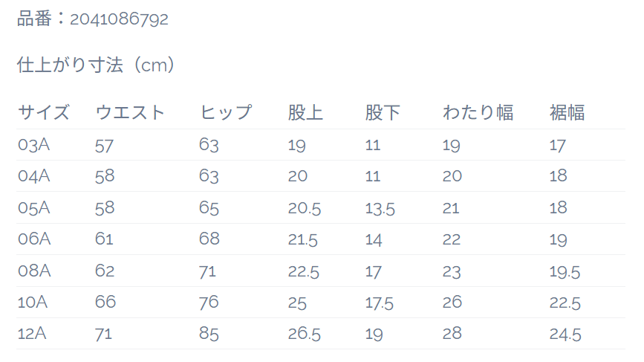Click the ヒップ column header
644x362 pixels.
tap(226, 112)
